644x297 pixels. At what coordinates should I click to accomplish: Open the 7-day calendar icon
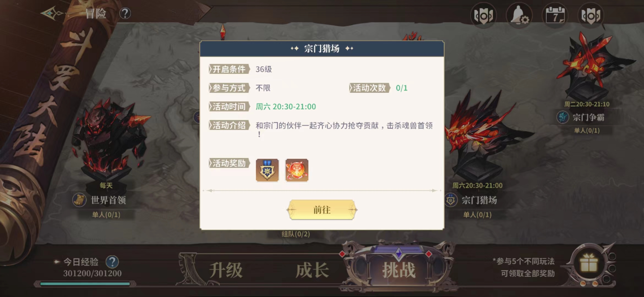[555, 15]
